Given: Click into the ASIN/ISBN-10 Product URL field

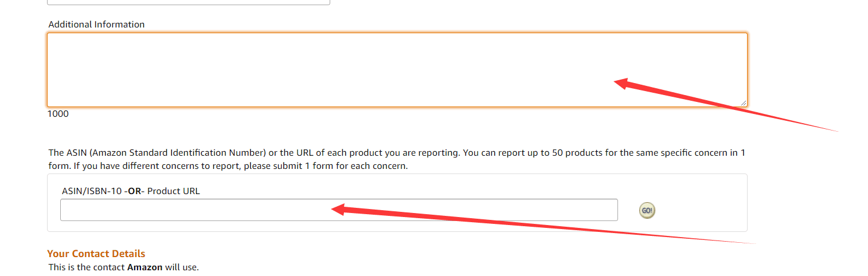Looking at the screenshot, I should point(195,210).
